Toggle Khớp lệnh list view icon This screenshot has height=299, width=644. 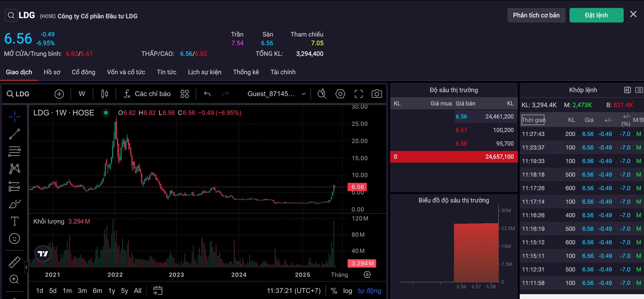point(639,90)
